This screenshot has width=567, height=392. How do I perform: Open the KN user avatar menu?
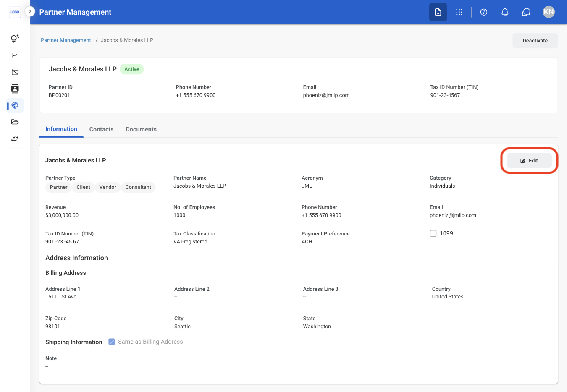(549, 12)
